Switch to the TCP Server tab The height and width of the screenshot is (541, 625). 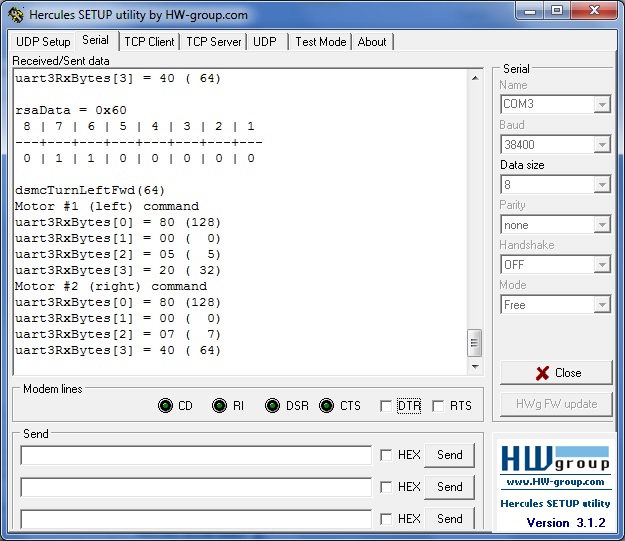click(x=214, y=42)
